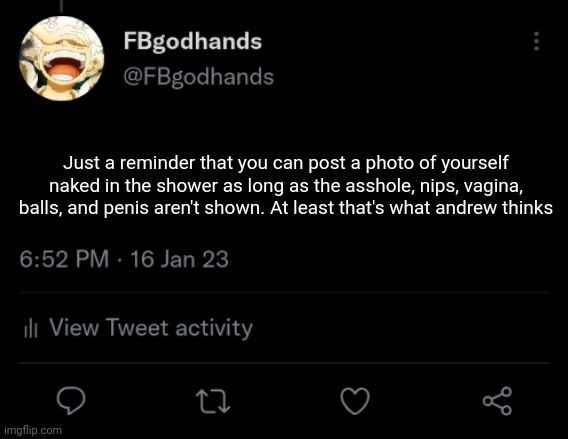Viewport: 568px width, 439px height.
Task: Click the bar chart analytics icon
Action: pos(31,328)
